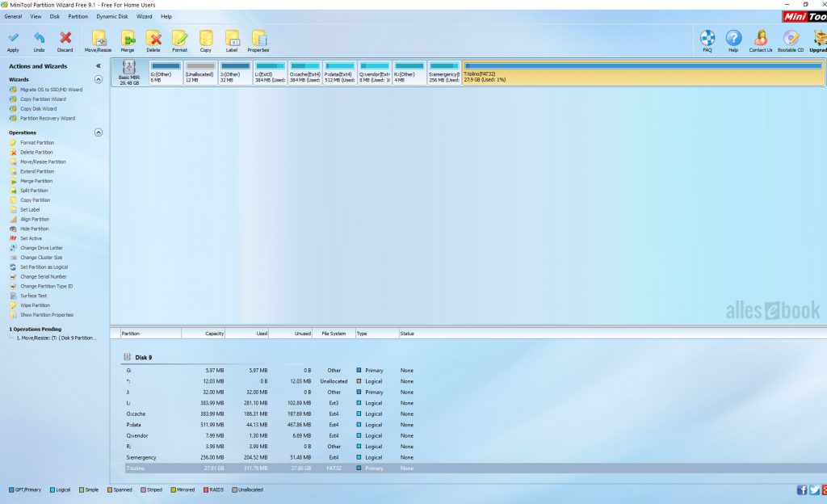Collapse the Operations section chevron
827x504 pixels.
tap(98, 132)
